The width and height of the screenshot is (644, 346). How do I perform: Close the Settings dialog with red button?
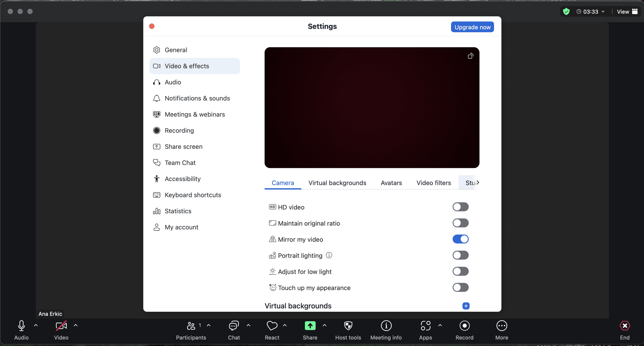[x=152, y=26]
